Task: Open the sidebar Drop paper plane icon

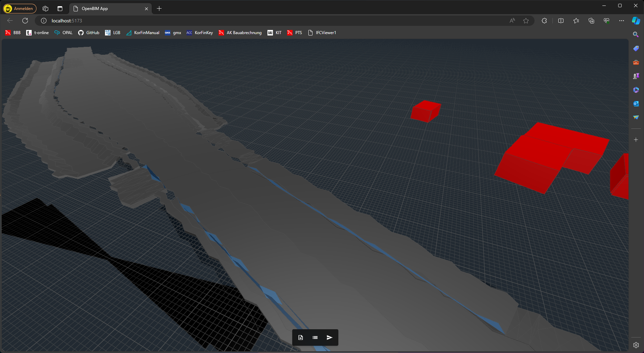Action: click(x=636, y=117)
